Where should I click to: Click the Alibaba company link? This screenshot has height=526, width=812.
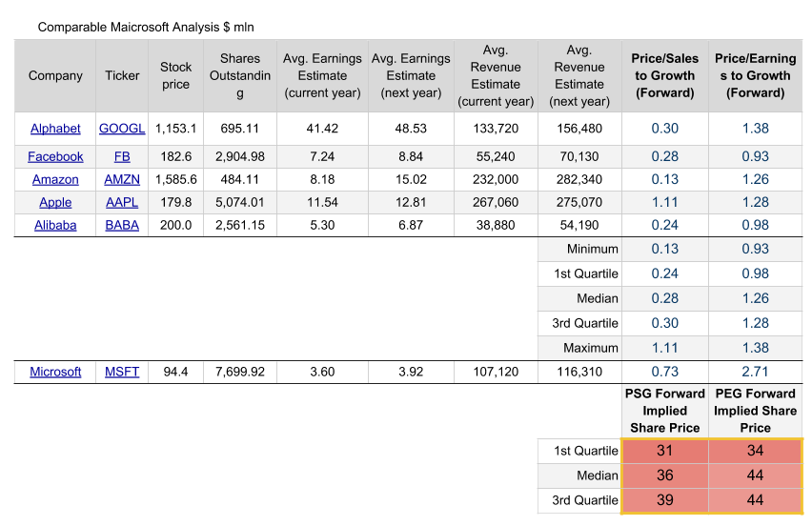[x=55, y=225]
